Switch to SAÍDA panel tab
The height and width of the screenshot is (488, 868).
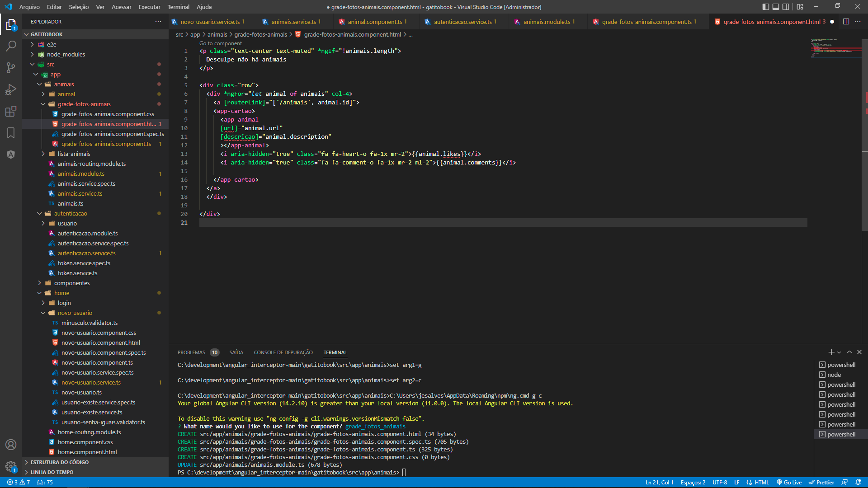(x=236, y=352)
